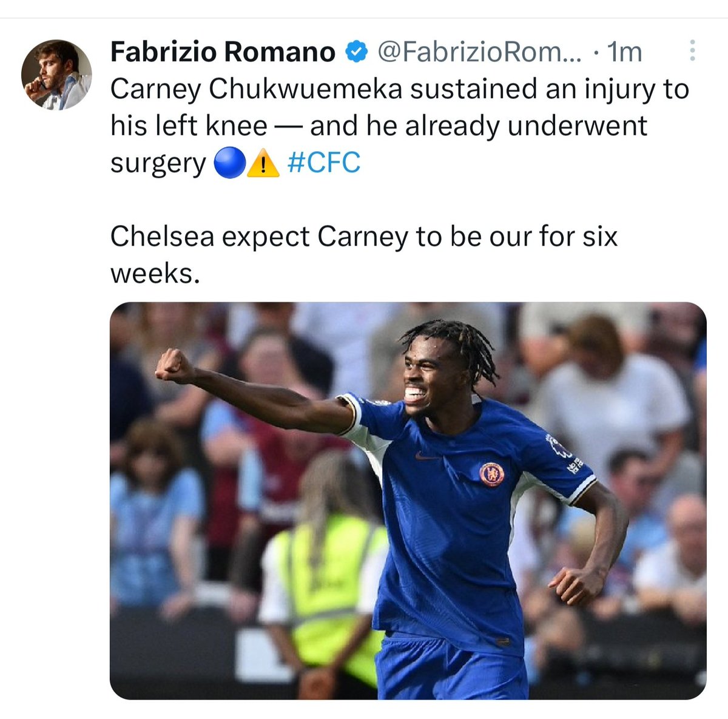Click the player's raised fist in photo
Image resolution: width=728 pixels, height=719 pixels.
click(175, 365)
